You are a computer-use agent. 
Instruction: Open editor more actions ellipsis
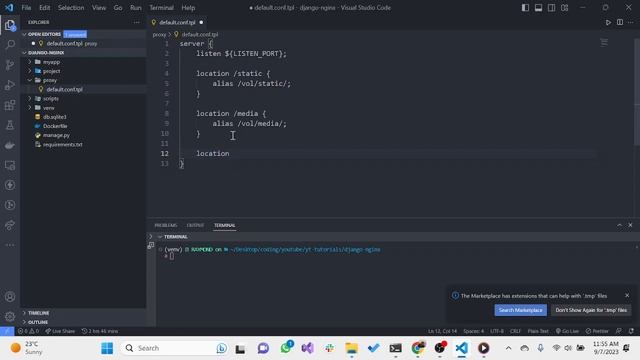coord(631,22)
